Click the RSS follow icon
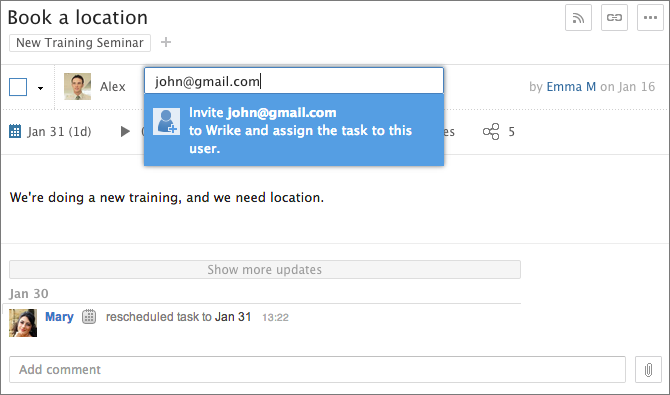Viewport: 670px width, 395px height. pyautogui.click(x=578, y=18)
